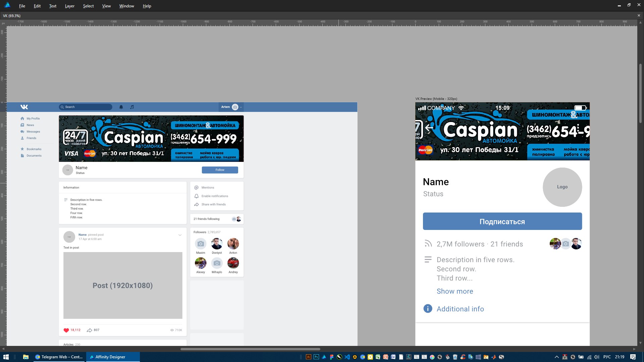Click the 2,7M followers · 21 friends text

pyautogui.click(x=480, y=244)
